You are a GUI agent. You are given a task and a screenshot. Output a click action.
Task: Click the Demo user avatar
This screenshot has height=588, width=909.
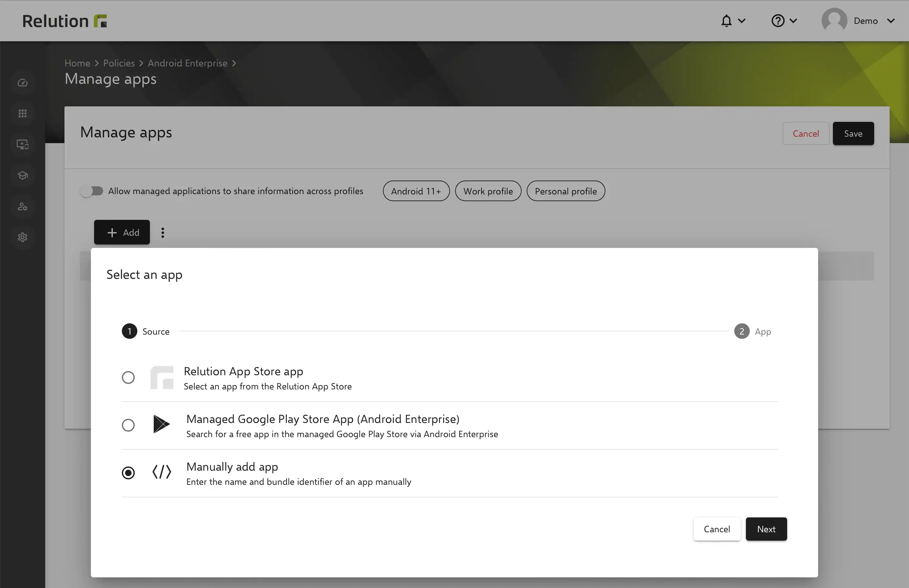point(834,21)
